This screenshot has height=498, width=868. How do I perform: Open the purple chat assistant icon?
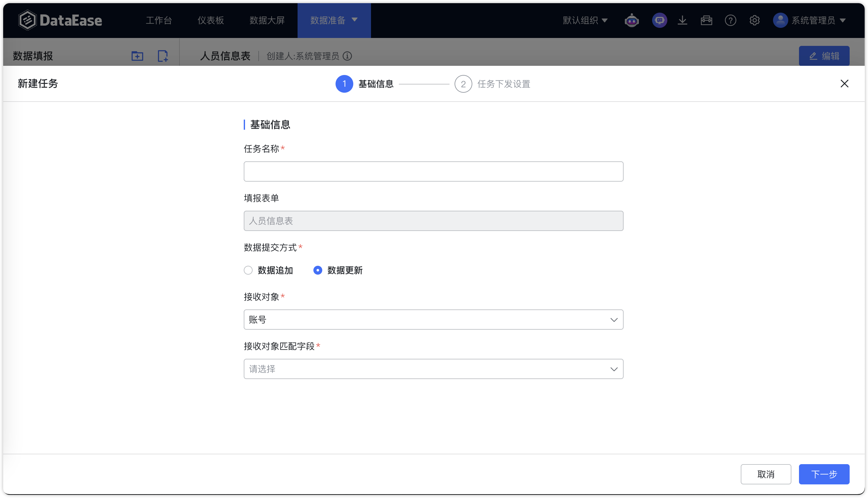tap(659, 21)
